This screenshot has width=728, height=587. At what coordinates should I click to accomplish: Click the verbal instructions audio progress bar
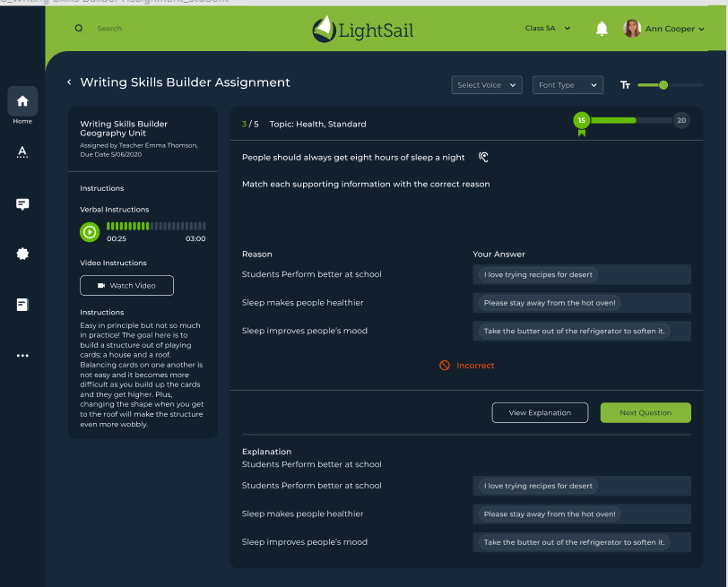[x=156, y=226]
